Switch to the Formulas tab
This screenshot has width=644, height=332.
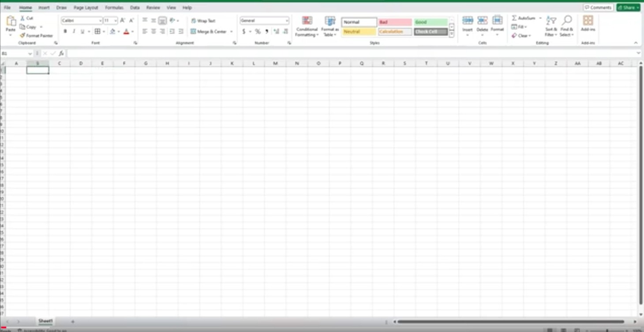pos(114,8)
